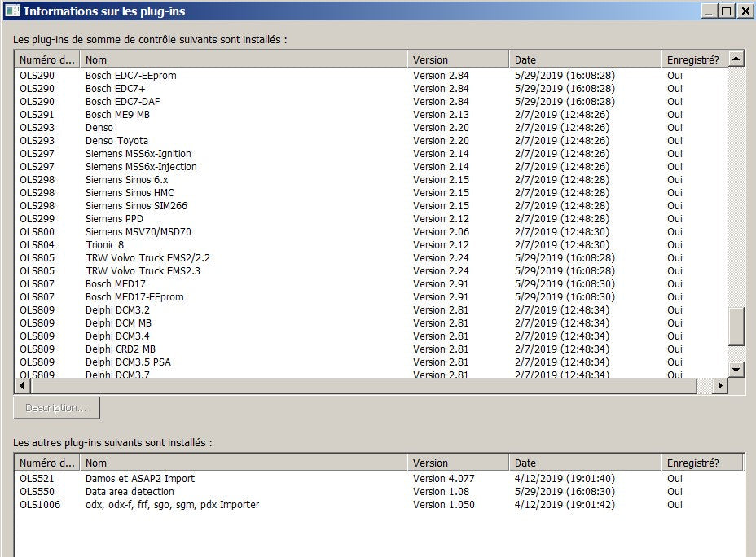Select the Delphi DCM3.4 row

point(371,336)
